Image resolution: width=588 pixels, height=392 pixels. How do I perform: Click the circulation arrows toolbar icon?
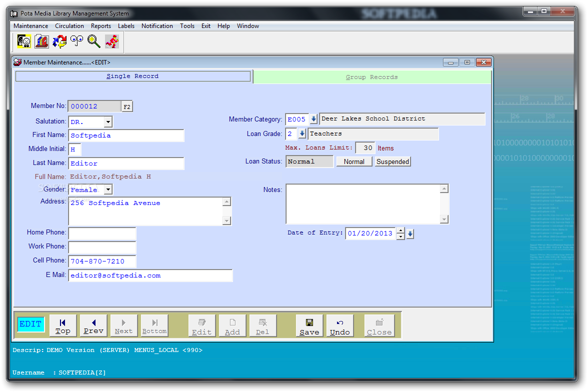click(x=59, y=41)
